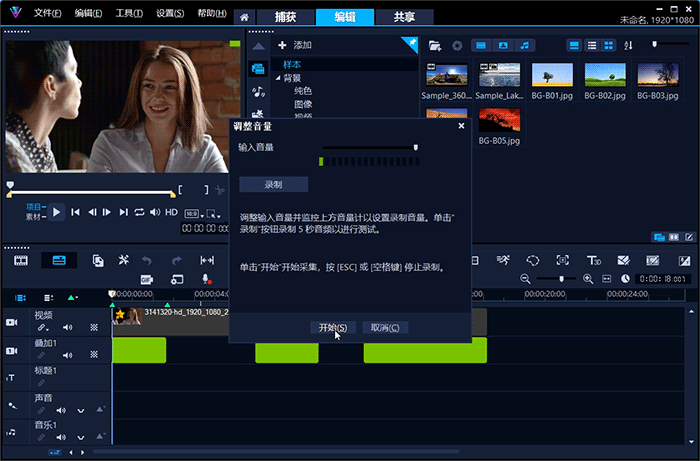Open the aspect ratio 16:9 dropdown

coord(194,214)
